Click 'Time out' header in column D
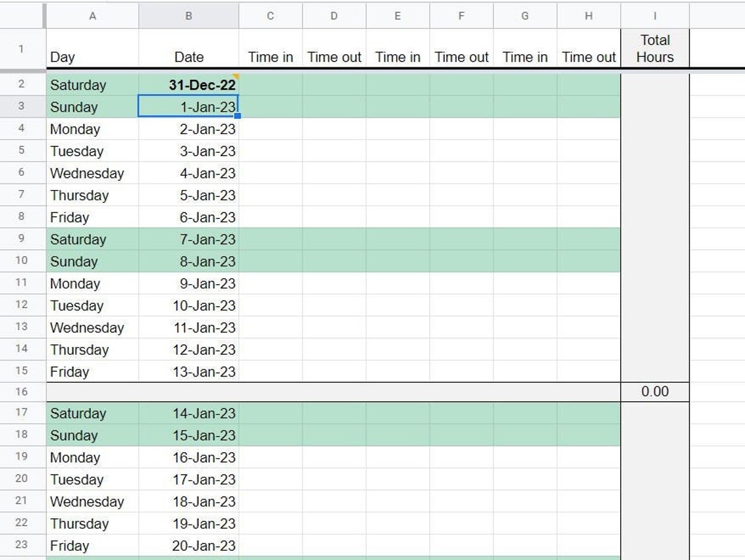 [334, 48]
